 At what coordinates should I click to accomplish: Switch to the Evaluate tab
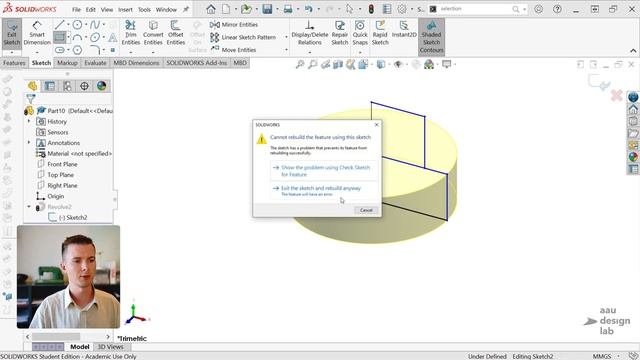pos(95,63)
